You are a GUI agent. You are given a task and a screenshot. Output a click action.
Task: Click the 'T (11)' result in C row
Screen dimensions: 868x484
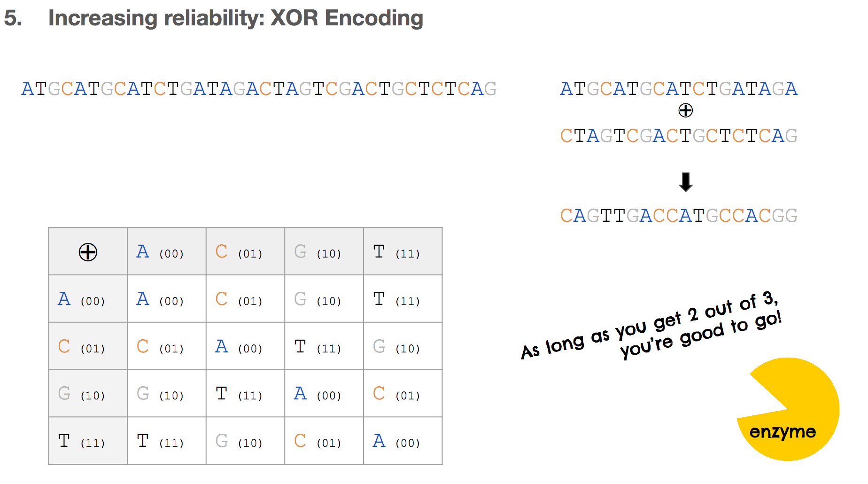pyautogui.click(x=324, y=346)
